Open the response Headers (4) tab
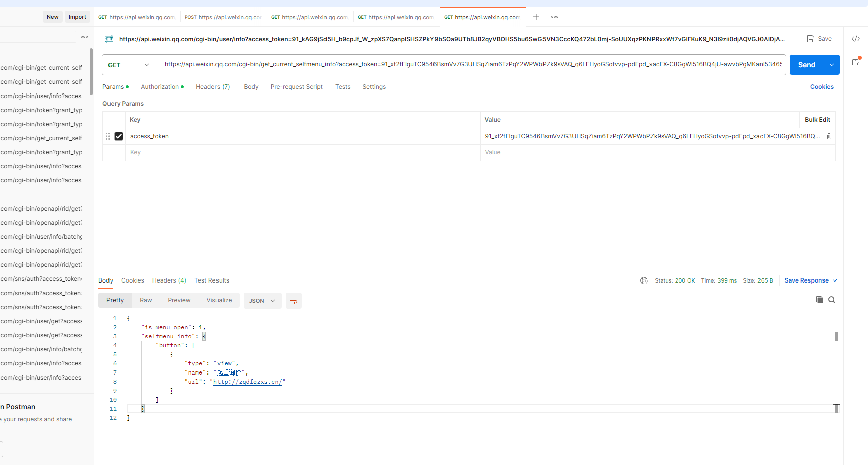This screenshot has height=468, width=868. click(x=169, y=280)
